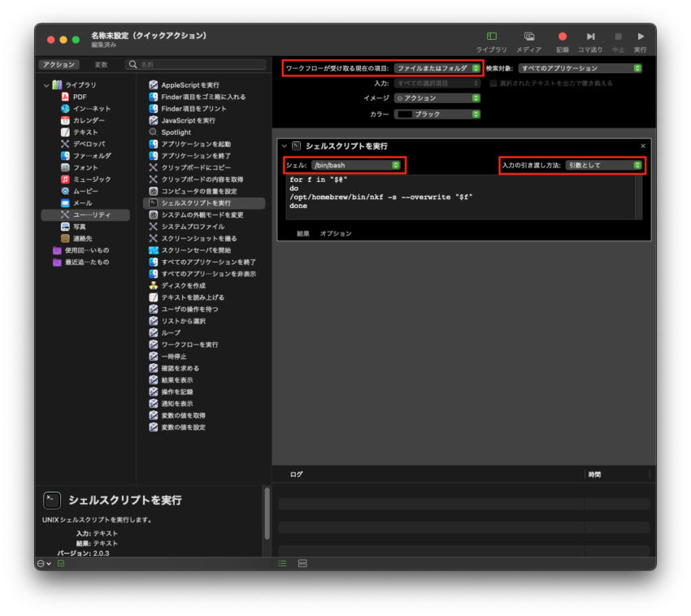
Task: Open the ファイルまたはフォルダ input type dropdown
Action: (x=437, y=68)
